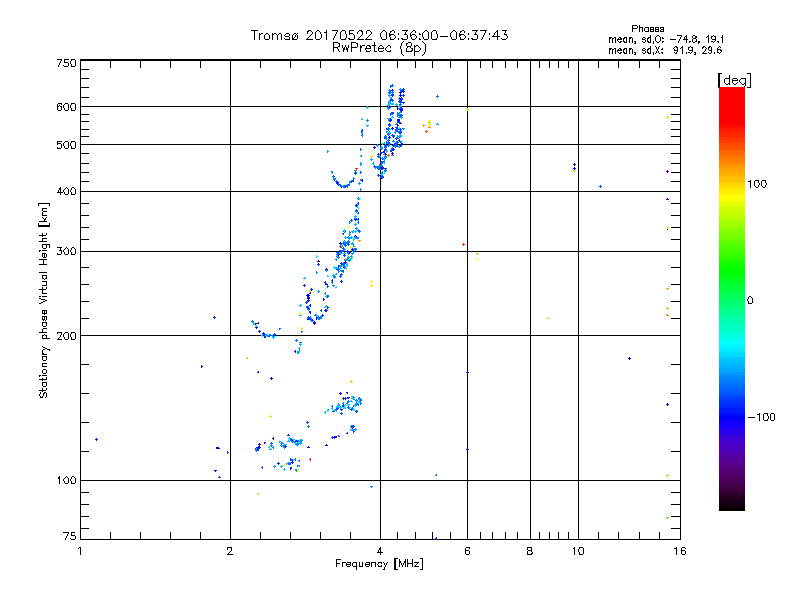Click the cyan E-layer cluster near 3.5 MHz
This screenshot has height=600, width=800.
click(x=344, y=404)
